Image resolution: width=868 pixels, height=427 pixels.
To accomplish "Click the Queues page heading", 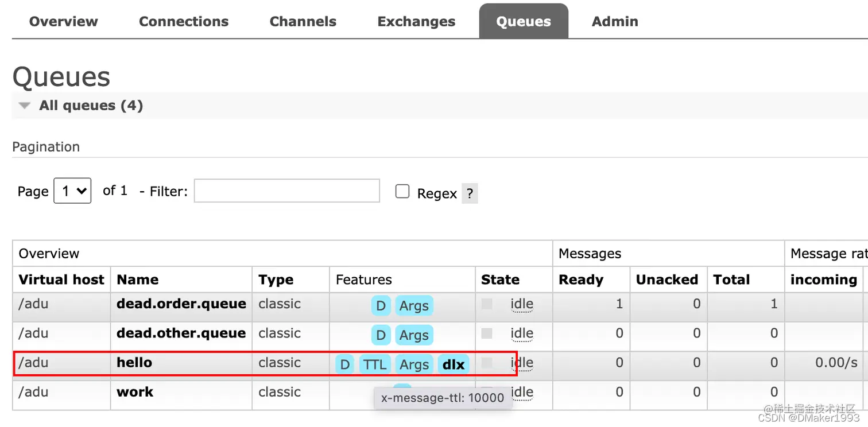I will point(61,76).
